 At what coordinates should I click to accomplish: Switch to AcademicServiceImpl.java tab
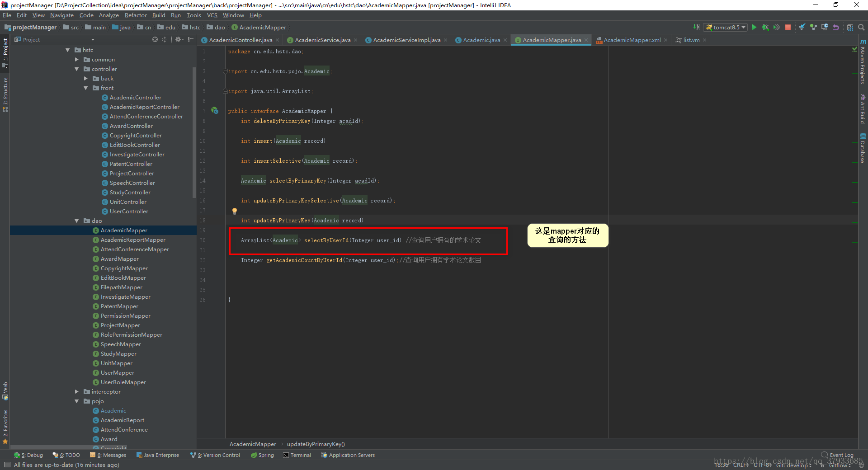(x=406, y=40)
